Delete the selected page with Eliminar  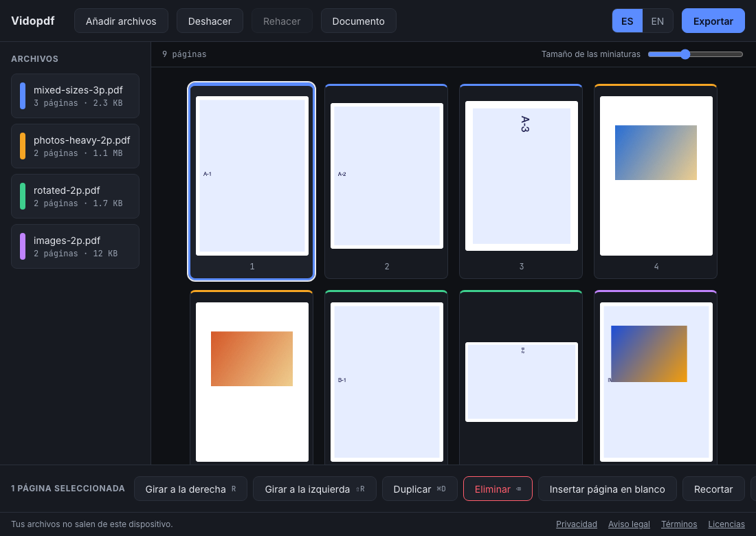pos(498,489)
